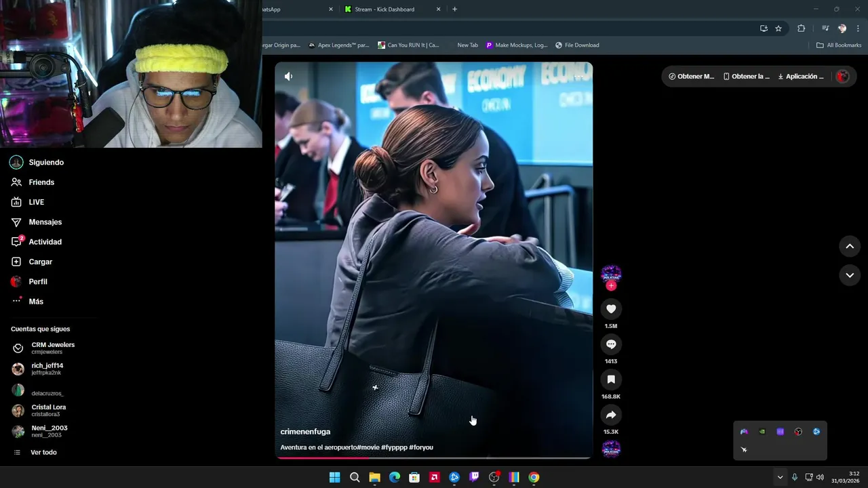Follow creator using the red plus badge
Viewport: 868px width, 488px height.
click(611, 286)
